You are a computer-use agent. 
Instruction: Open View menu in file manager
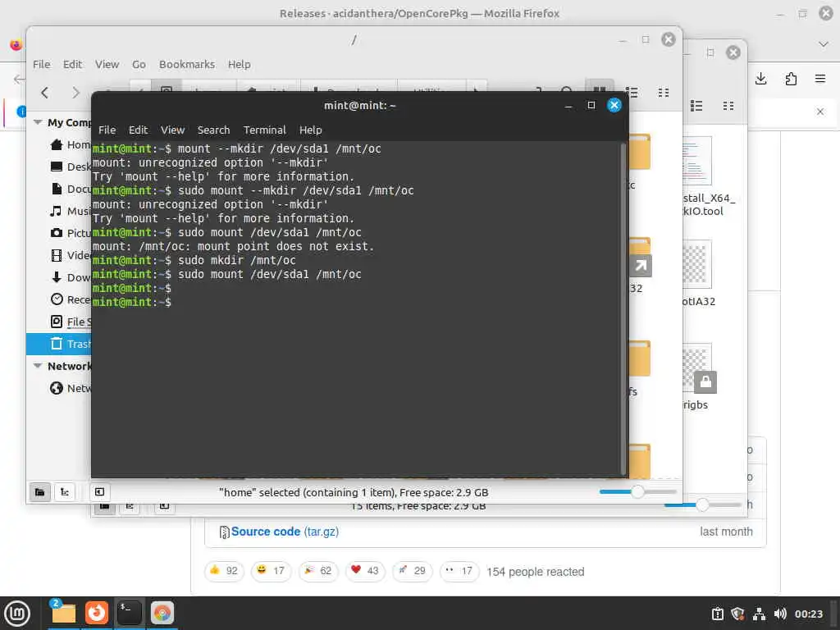(x=107, y=64)
